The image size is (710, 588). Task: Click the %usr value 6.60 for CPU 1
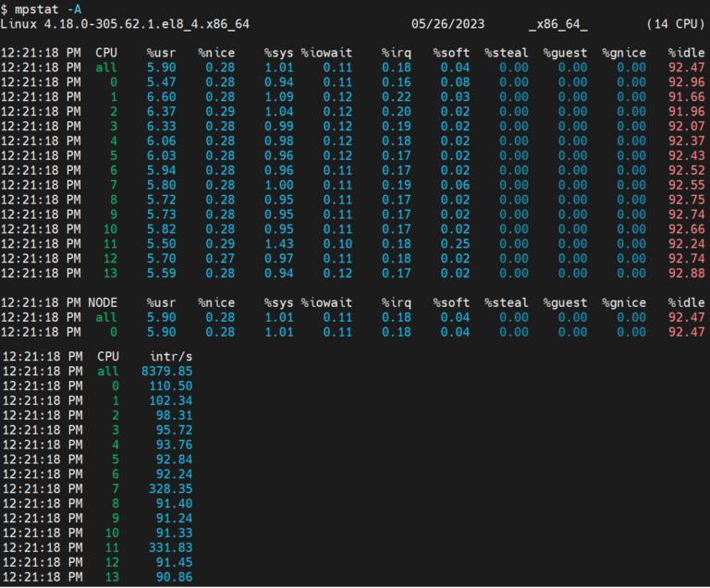click(161, 96)
